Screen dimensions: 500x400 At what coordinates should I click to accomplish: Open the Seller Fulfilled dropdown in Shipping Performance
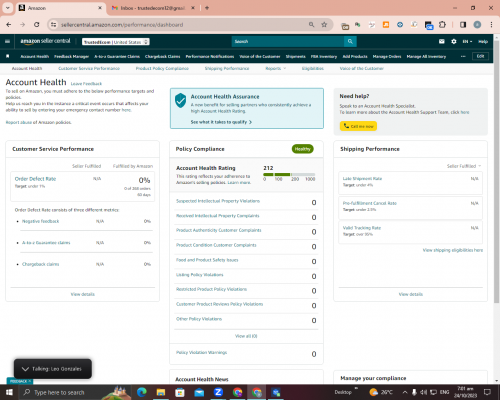(x=464, y=166)
